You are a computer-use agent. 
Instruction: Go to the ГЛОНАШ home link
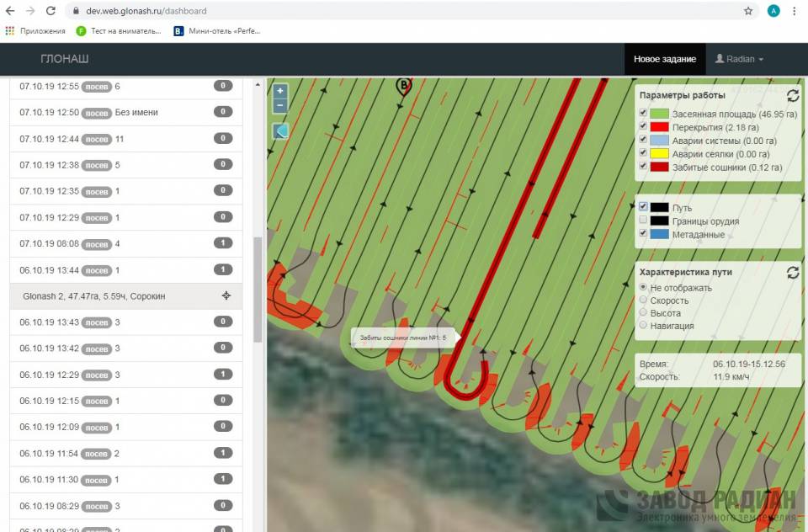click(65, 59)
